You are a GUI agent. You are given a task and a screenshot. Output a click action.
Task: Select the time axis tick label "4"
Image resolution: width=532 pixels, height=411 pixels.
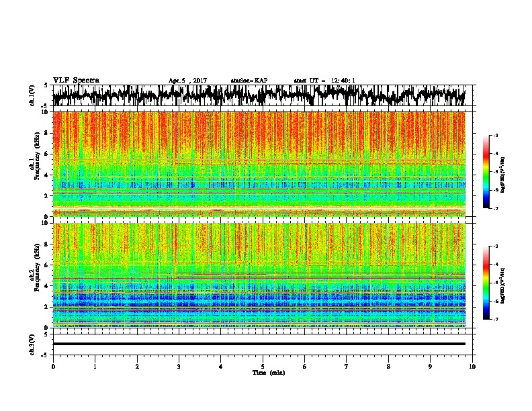point(220,367)
